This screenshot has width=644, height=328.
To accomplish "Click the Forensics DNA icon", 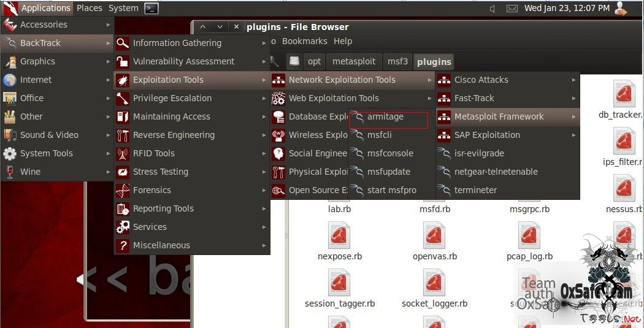I will (x=123, y=190).
